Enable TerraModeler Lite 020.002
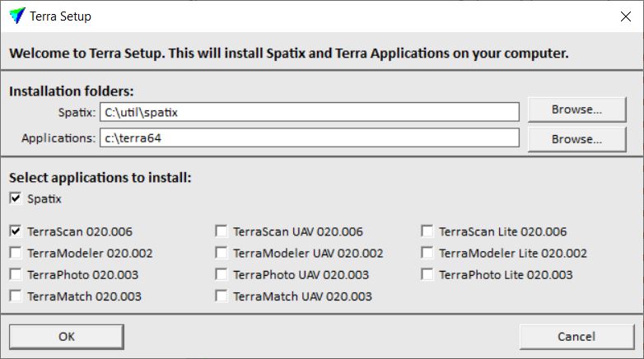The height and width of the screenshot is (359, 644). point(427,253)
